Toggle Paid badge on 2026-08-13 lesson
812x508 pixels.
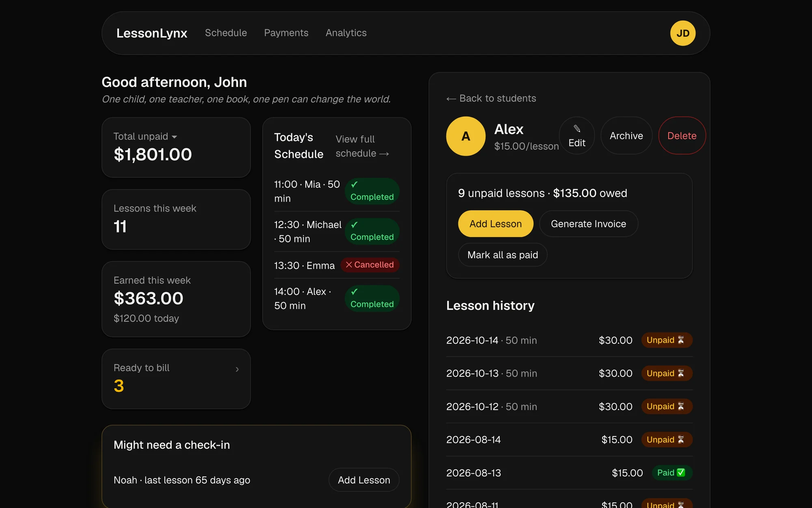672,473
